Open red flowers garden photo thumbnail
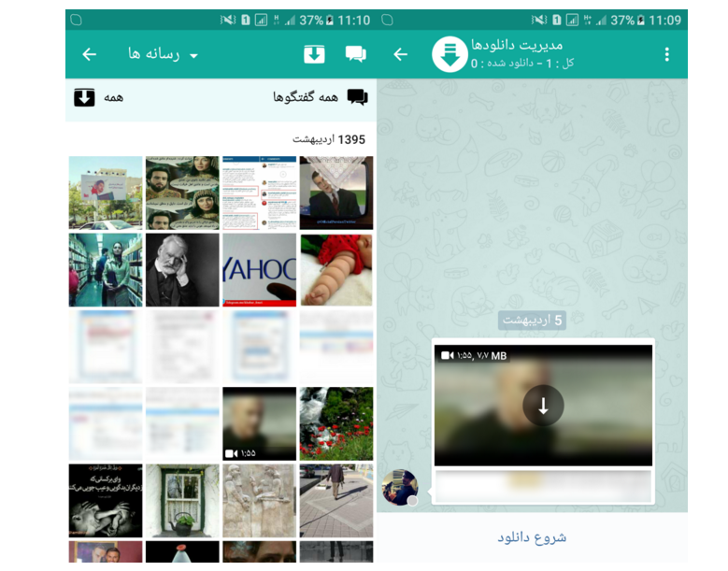This screenshot has width=728, height=571. click(336, 423)
